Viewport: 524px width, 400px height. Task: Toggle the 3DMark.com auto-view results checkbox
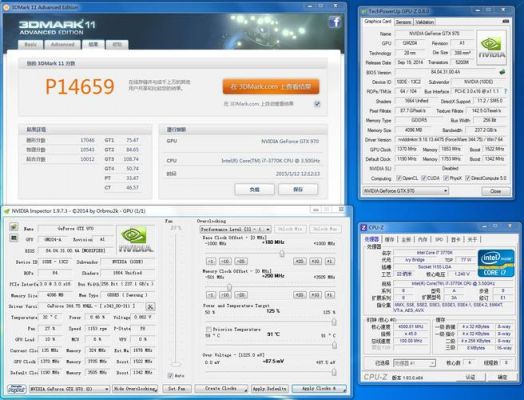coord(317,104)
